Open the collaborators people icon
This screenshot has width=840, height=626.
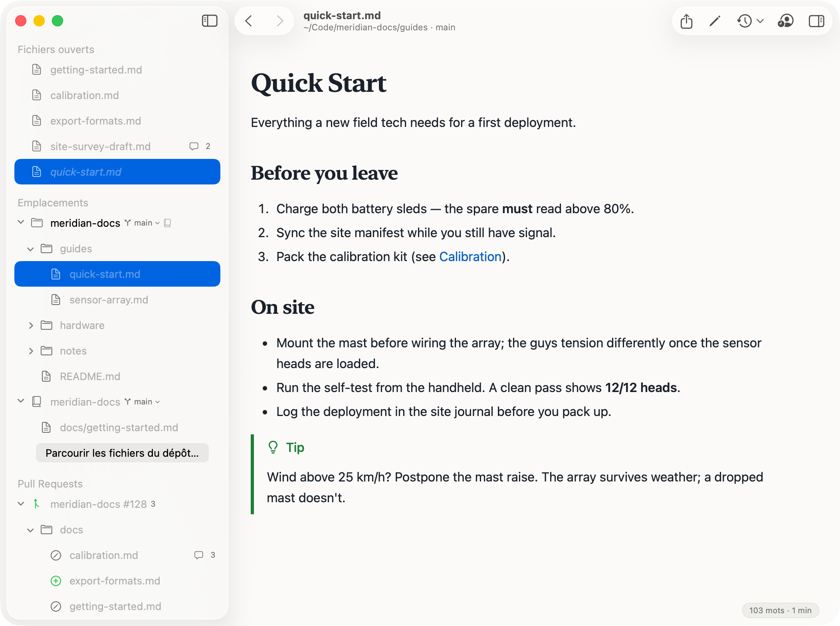point(785,21)
